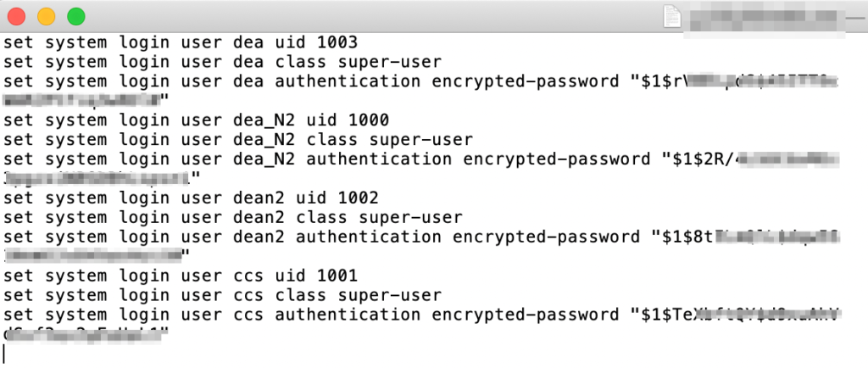Maximize the window with green button
The height and width of the screenshot is (368, 868).
tap(76, 17)
